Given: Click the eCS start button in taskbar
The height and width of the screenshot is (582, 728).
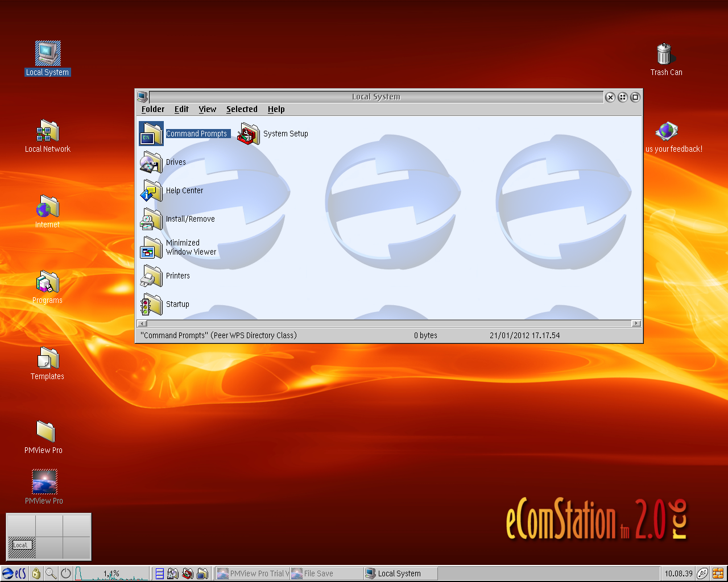Looking at the screenshot, I should pyautogui.click(x=14, y=573).
